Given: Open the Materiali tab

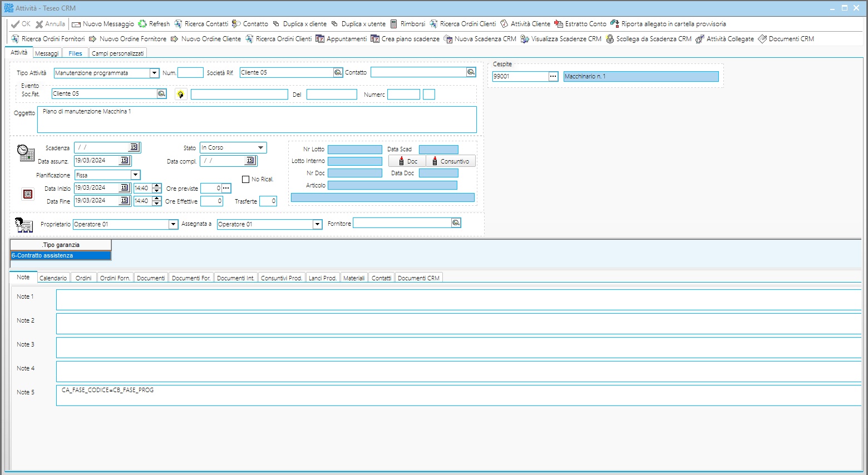Looking at the screenshot, I should coord(354,278).
